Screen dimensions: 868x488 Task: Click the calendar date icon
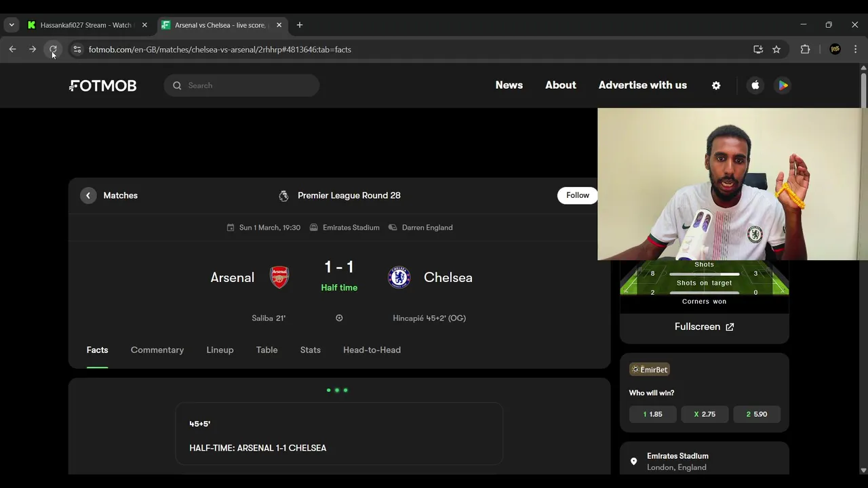tap(231, 228)
